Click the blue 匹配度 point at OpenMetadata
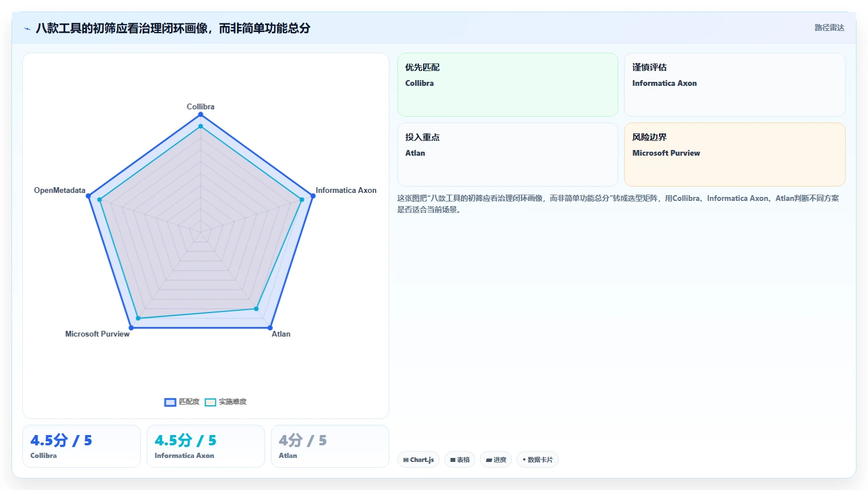The image size is (868, 490). pyautogui.click(x=88, y=196)
